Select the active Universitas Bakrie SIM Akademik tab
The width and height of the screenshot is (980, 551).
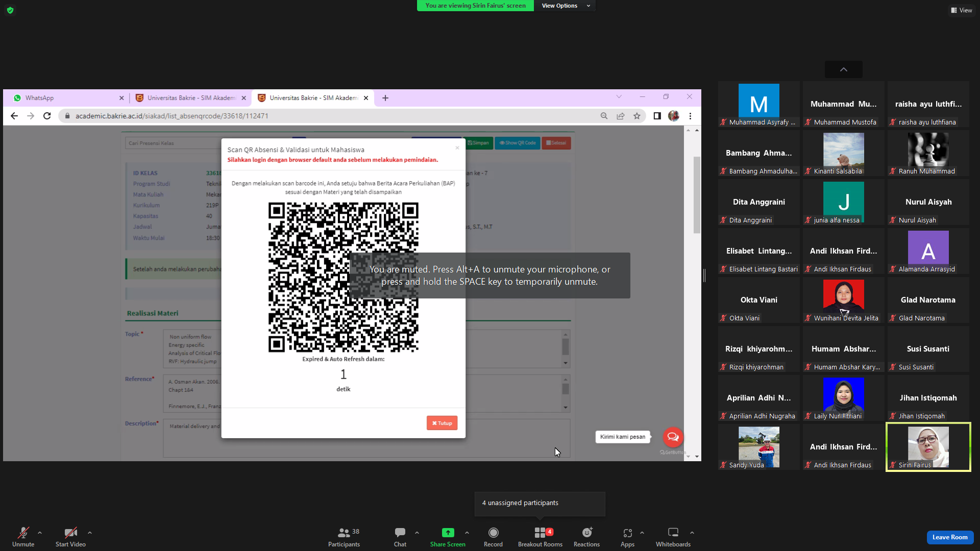tap(313, 98)
